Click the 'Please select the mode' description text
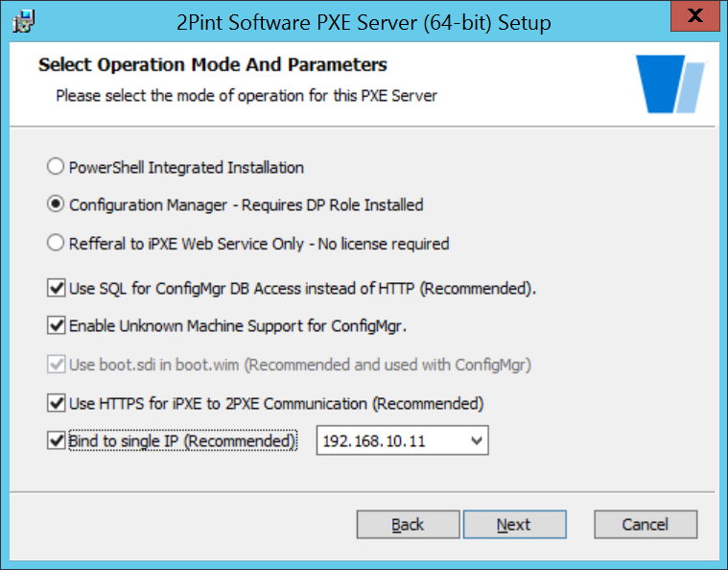Screen dimensions: 728x570 pos(247,96)
